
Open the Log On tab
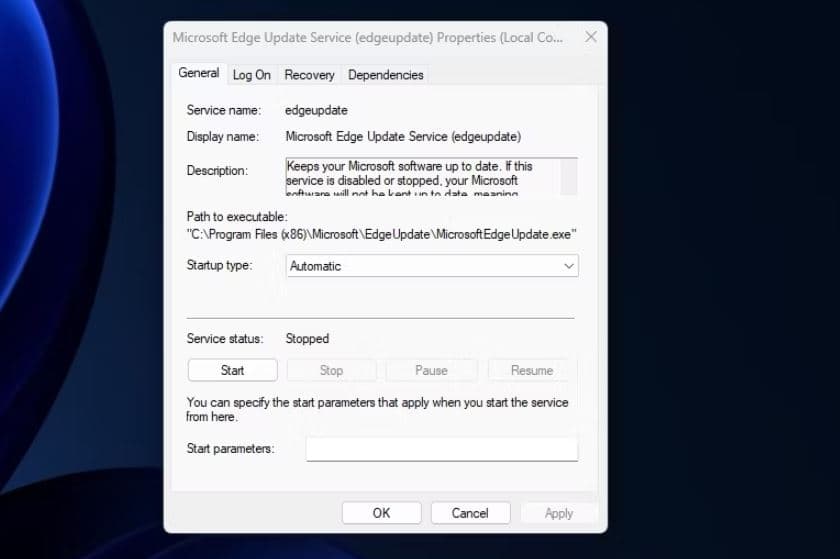point(252,75)
